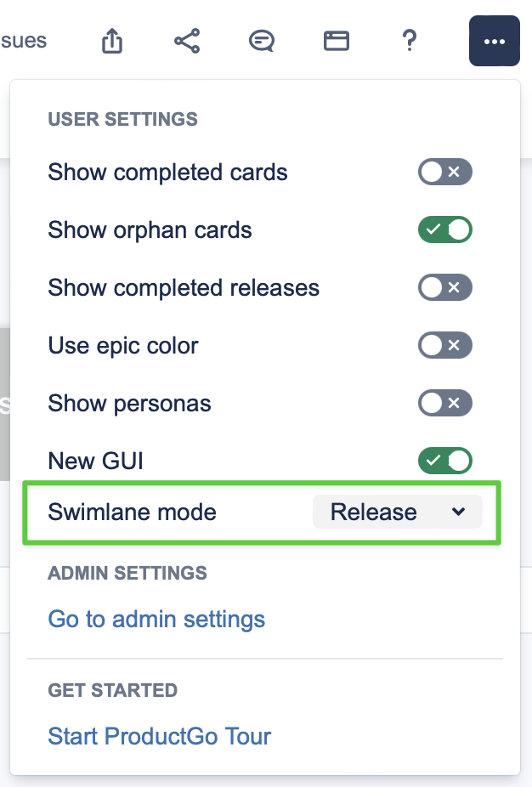
Task: Enable Use epic color switch
Action: [444, 346]
